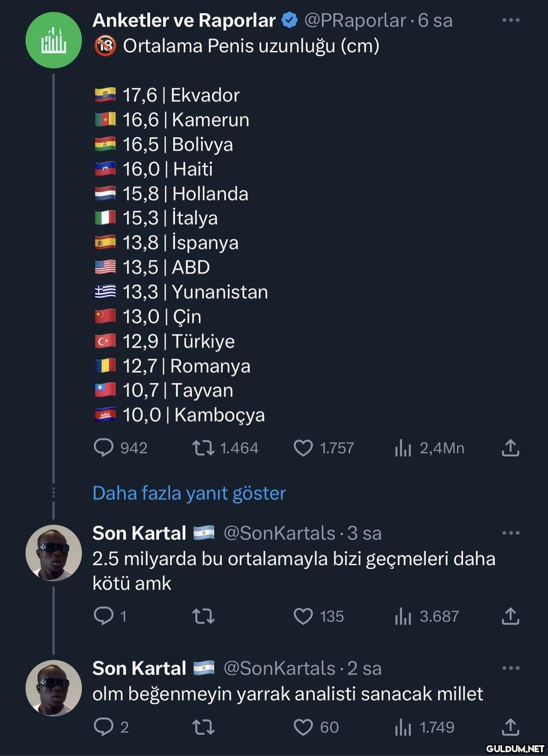Image resolution: width=548 pixels, height=756 pixels.
Task: View analytics showing 2,4Mn views
Action: pyautogui.click(x=403, y=448)
